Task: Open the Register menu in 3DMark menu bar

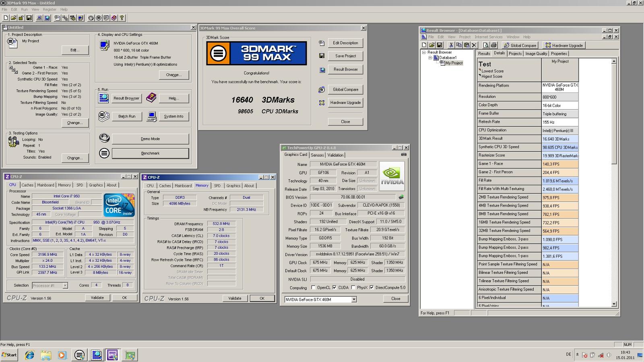Action: click(50, 9)
